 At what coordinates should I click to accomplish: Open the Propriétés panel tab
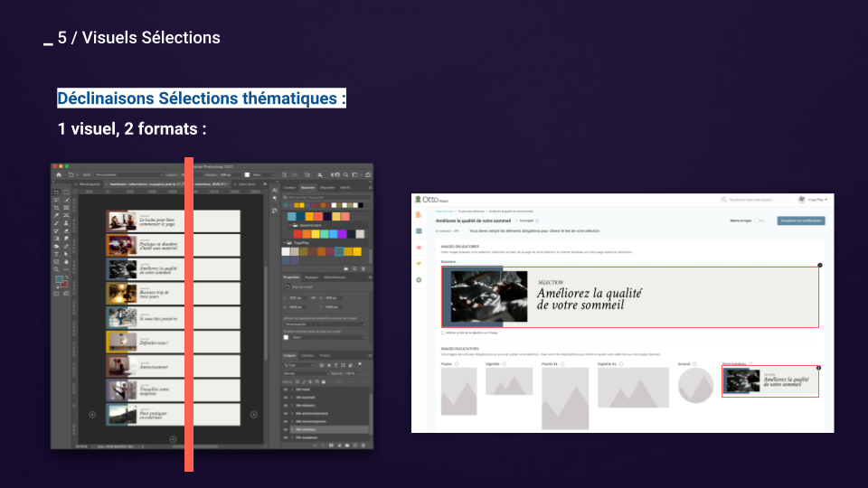(x=291, y=277)
